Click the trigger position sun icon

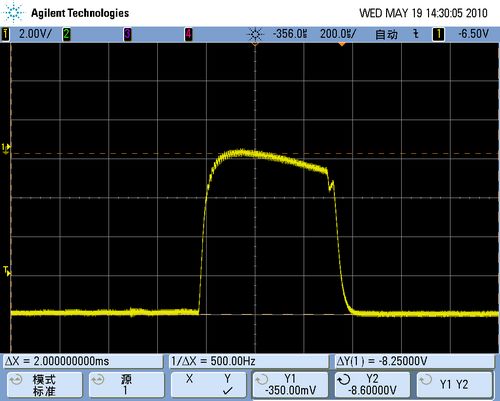coord(255,34)
